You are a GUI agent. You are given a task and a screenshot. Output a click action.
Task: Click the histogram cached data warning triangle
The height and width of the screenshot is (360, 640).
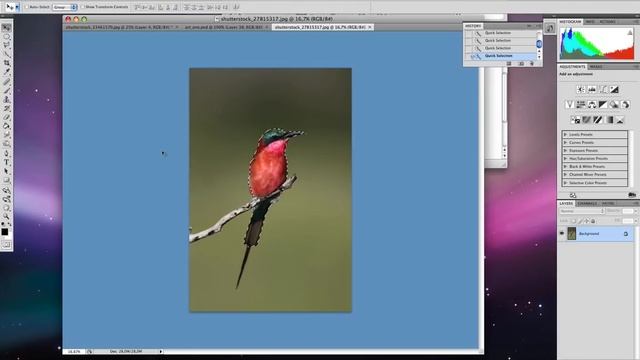pos(630,32)
